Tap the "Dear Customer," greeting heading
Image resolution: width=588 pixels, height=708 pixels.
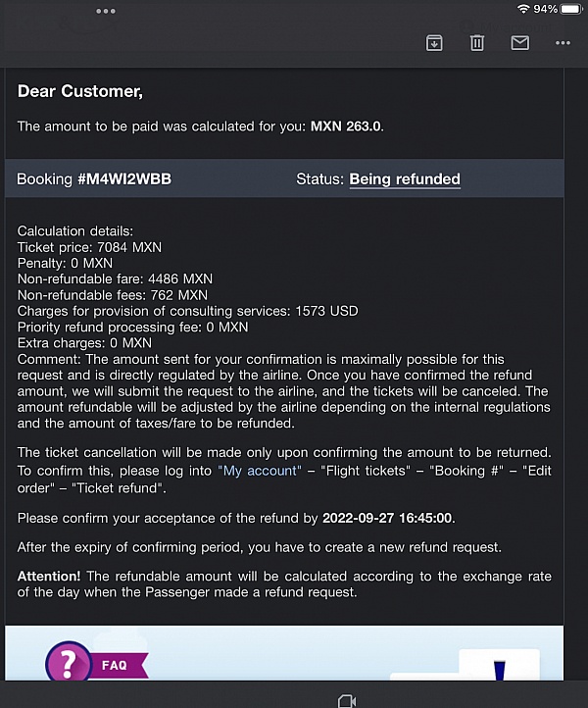pos(80,92)
